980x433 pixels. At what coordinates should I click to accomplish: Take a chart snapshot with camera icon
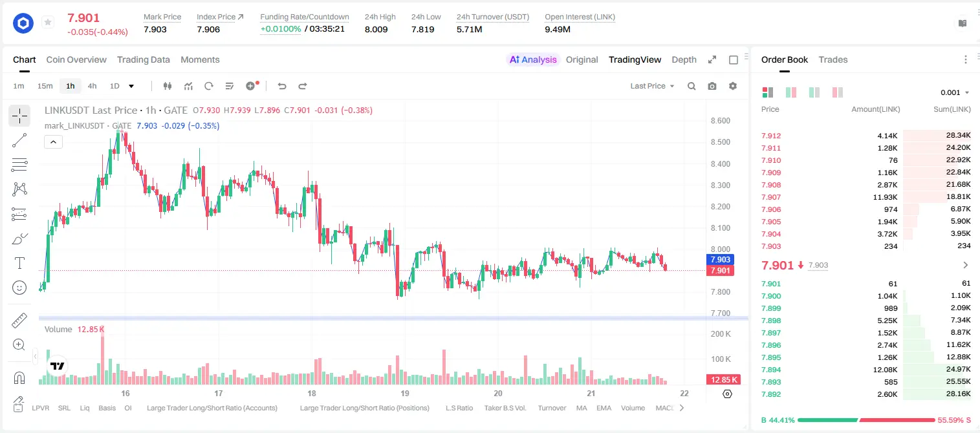coord(712,86)
